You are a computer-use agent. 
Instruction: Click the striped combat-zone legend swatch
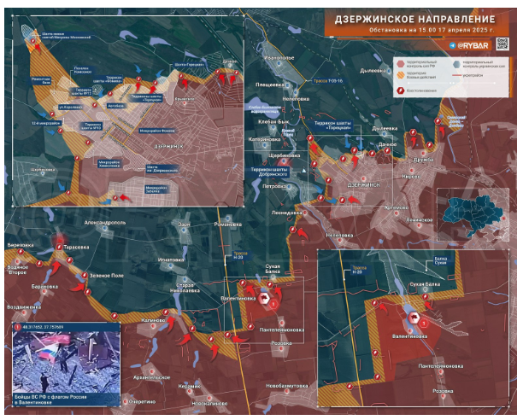[x=400, y=75]
